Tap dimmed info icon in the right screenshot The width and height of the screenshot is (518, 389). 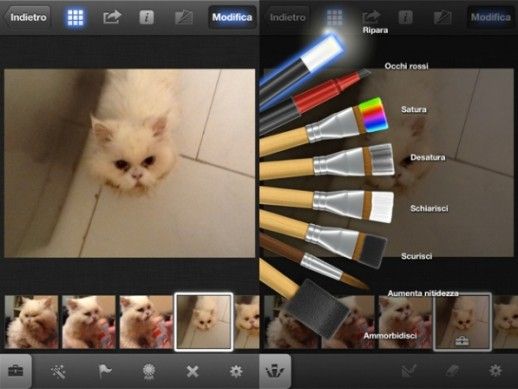[x=405, y=17]
